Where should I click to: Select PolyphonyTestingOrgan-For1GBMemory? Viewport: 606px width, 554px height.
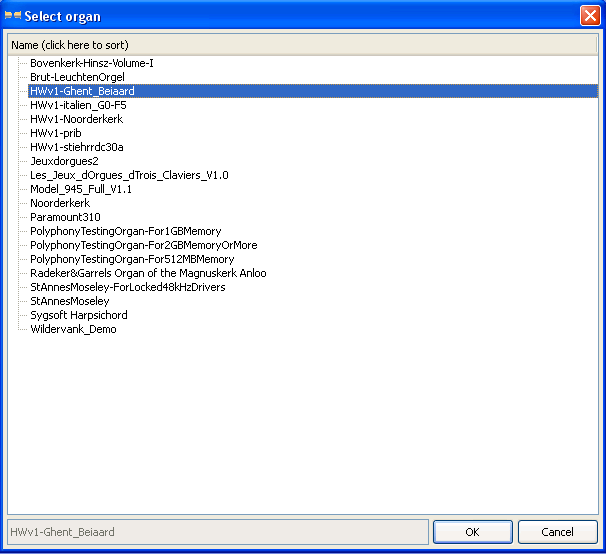(126, 231)
